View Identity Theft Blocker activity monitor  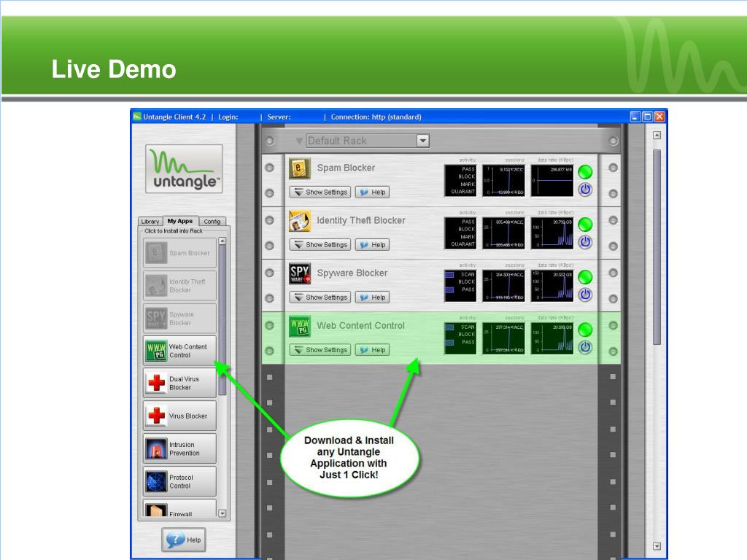tap(460, 233)
